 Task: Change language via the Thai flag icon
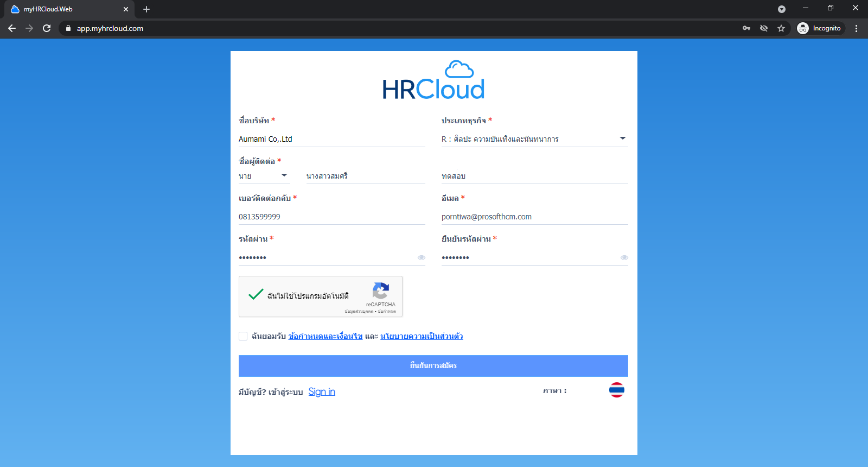(617, 390)
